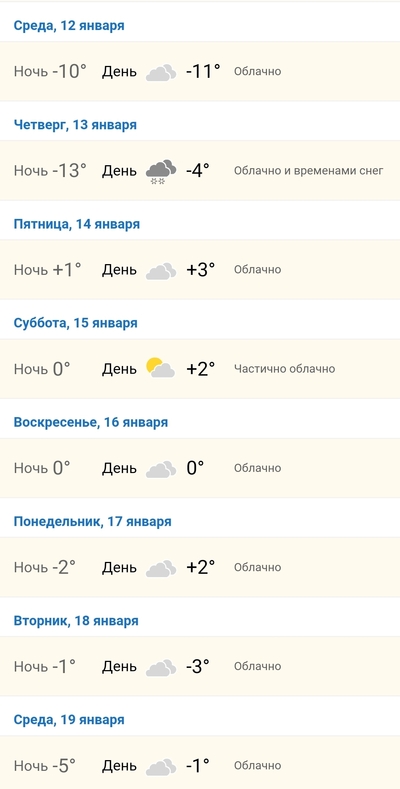The height and width of the screenshot is (789, 400).
Task: Click the cloudy icon for 12 января
Action: 161,72
